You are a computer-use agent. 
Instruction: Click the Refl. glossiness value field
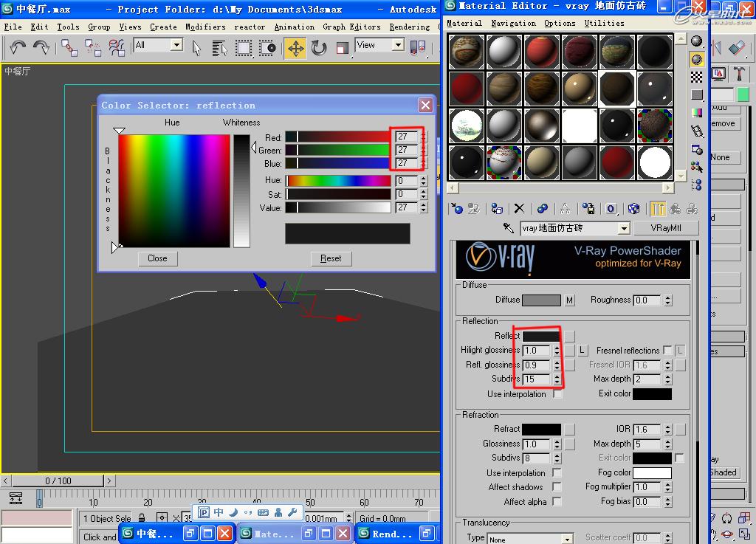535,365
